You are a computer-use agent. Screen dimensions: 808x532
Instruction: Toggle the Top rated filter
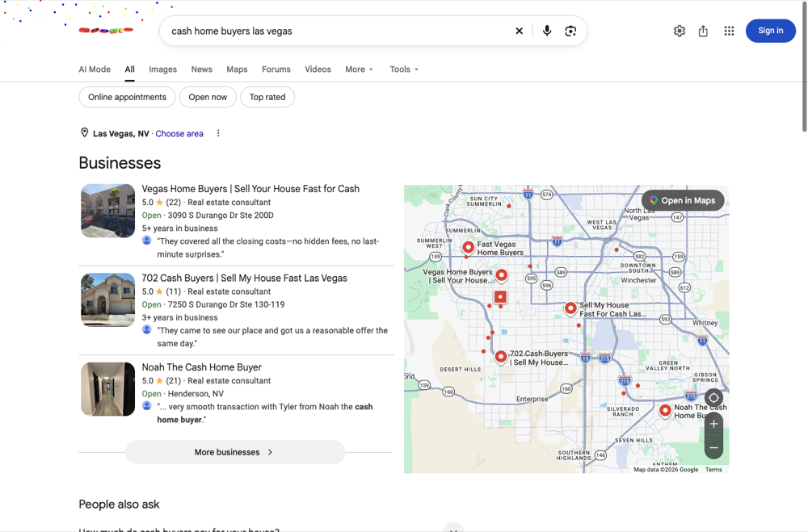pyautogui.click(x=267, y=97)
